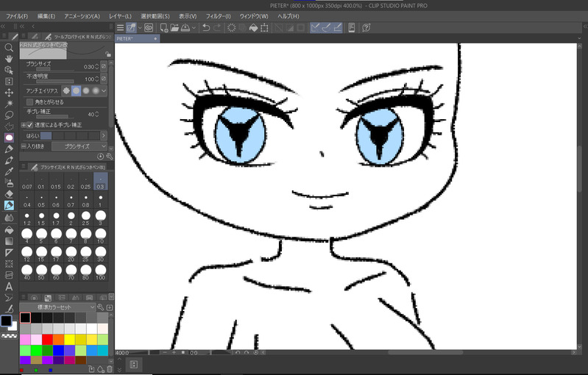Viewport: 588px width, 375px height.
Task: Select the Hand move tool
Action: pos(9,59)
